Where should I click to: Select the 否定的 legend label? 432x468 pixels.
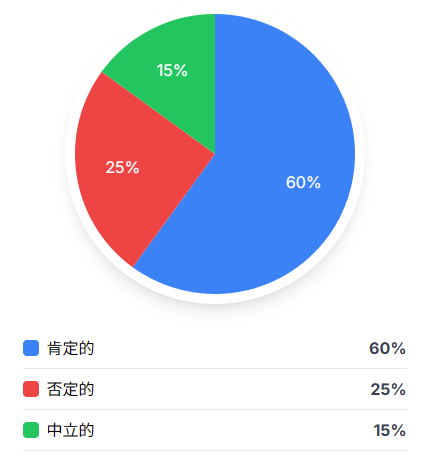click(71, 389)
